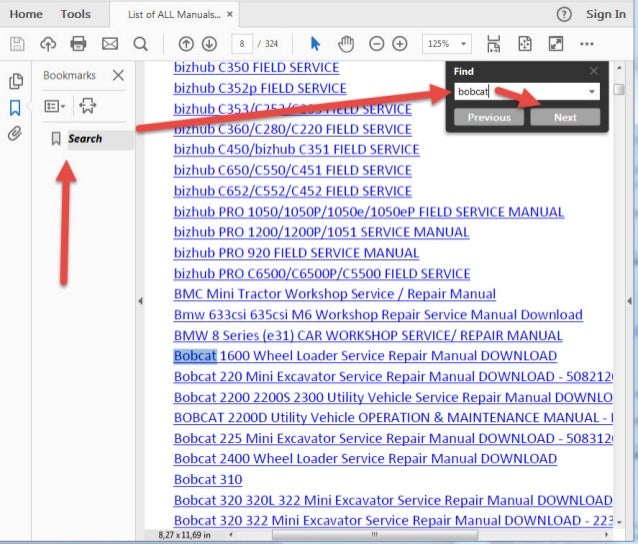Close the Find dialog
The width and height of the screenshot is (638, 544).
click(594, 71)
